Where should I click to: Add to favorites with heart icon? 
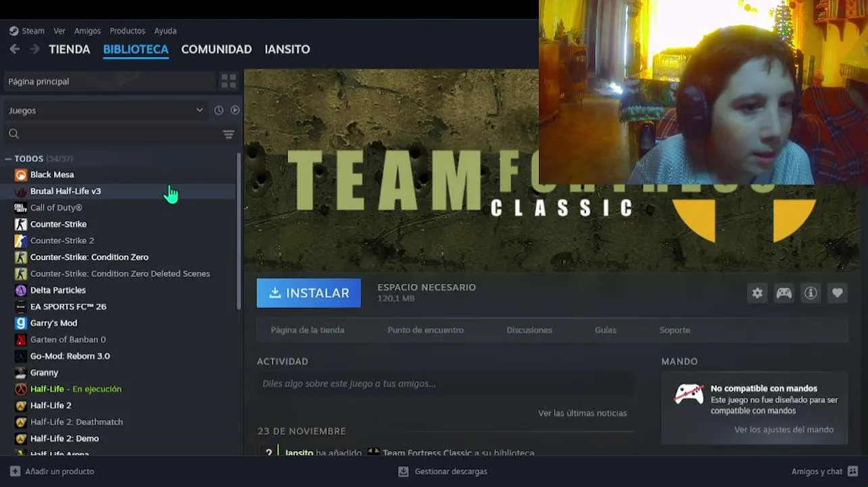pyautogui.click(x=838, y=293)
